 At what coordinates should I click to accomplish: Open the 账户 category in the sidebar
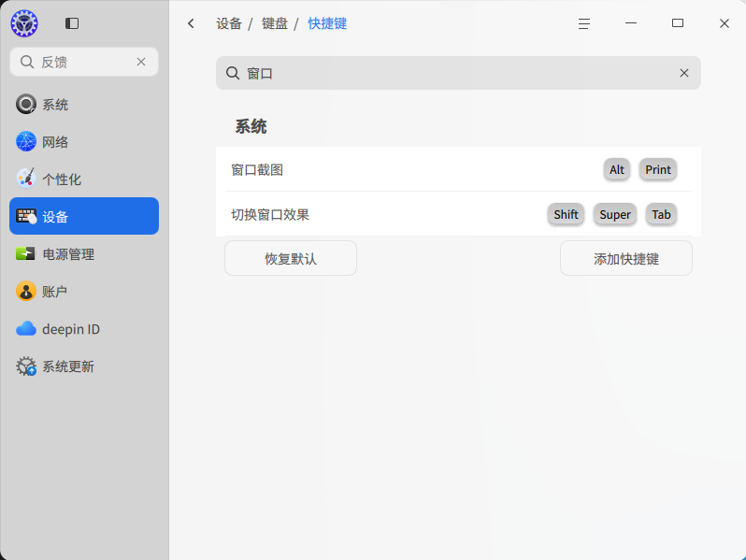tap(84, 291)
